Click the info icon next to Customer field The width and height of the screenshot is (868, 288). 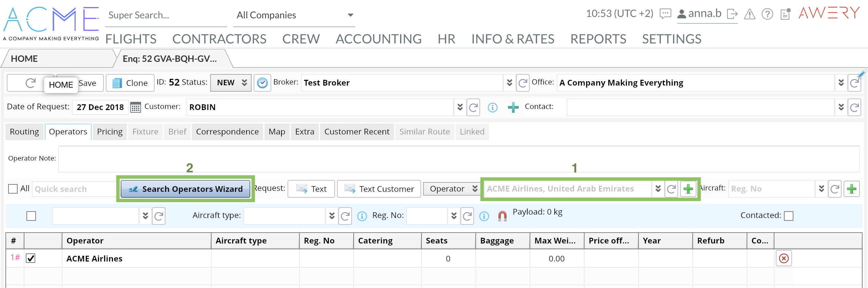click(492, 108)
